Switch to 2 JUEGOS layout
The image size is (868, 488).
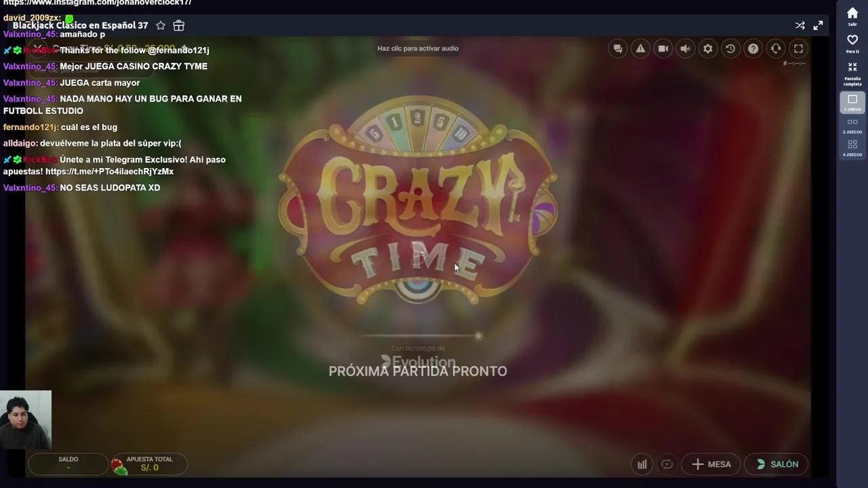(x=852, y=126)
